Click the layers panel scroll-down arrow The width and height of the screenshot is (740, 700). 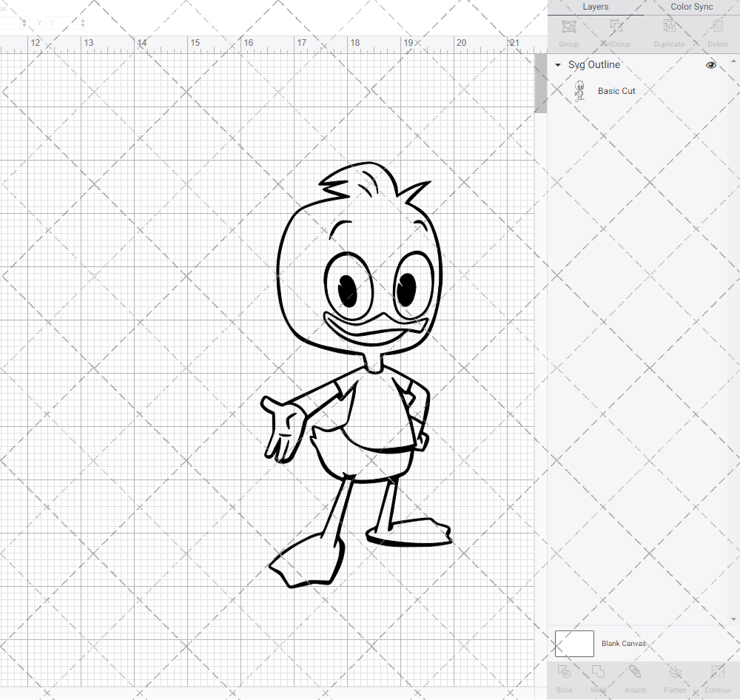click(x=733, y=619)
